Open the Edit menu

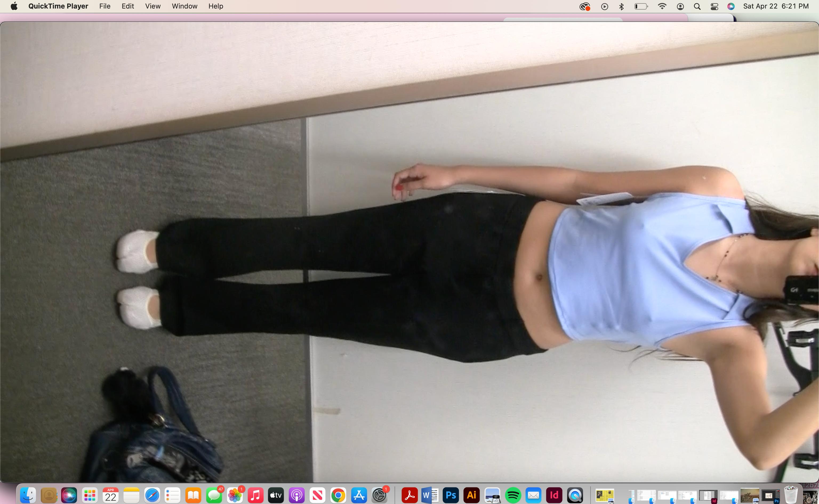(x=128, y=6)
